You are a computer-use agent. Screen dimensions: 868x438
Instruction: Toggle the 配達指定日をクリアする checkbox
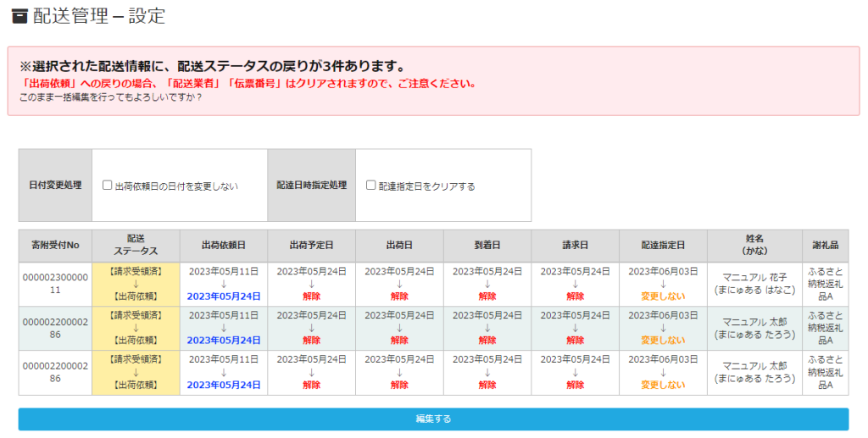(370, 185)
